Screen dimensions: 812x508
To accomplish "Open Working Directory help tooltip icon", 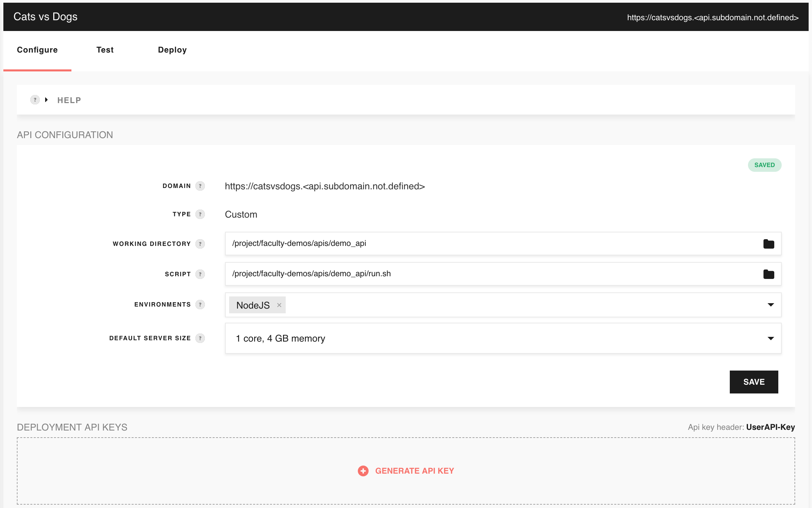I will pyautogui.click(x=200, y=244).
